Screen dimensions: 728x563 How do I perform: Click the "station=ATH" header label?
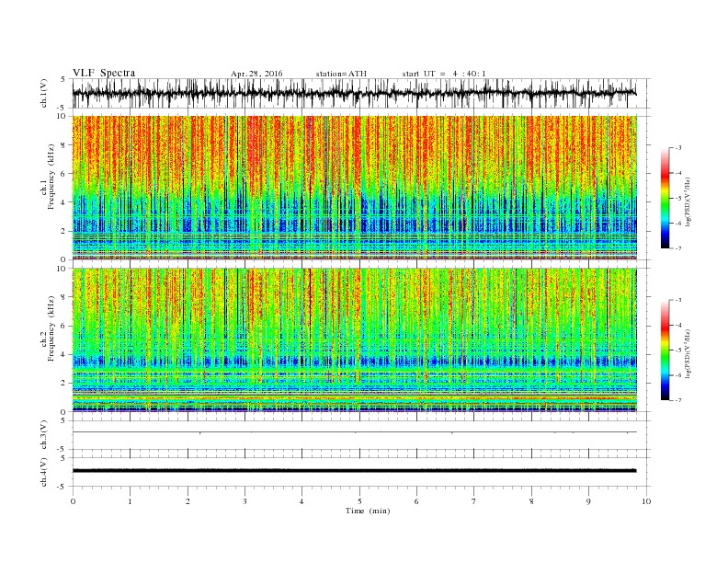click(341, 74)
